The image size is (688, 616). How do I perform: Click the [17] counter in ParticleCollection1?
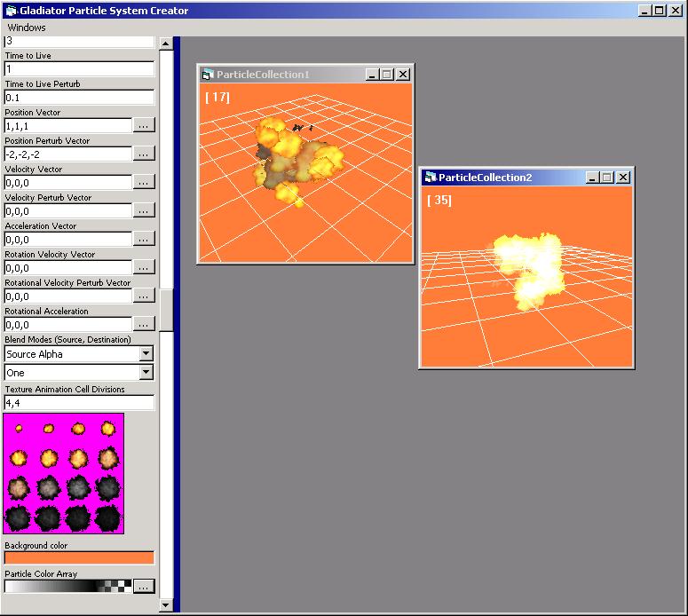217,97
